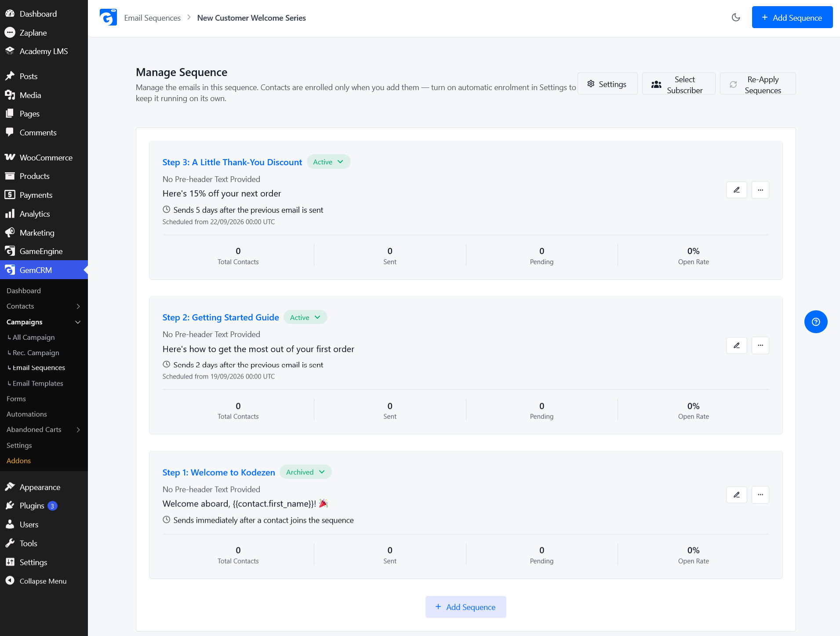Go to Email Sequences breadcrumb

coord(152,18)
